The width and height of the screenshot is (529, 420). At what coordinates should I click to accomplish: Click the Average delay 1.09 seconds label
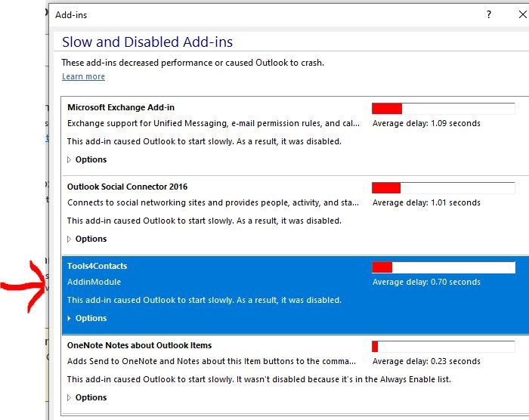pyautogui.click(x=426, y=123)
